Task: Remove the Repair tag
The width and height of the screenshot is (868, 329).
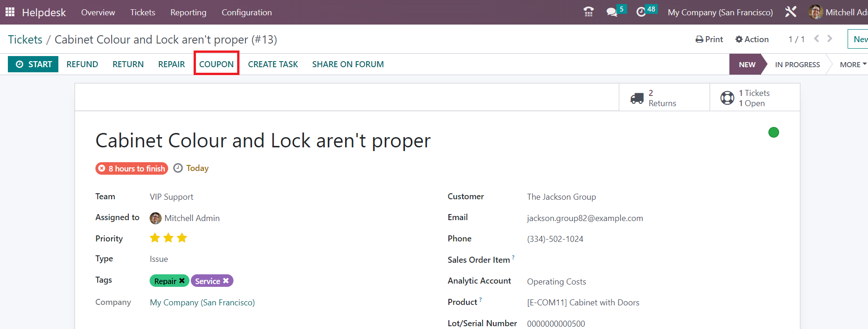Action: click(x=182, y=281)
